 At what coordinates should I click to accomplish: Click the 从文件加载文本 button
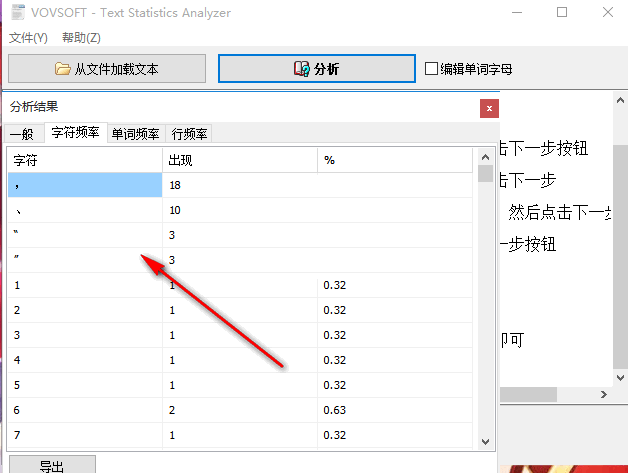[x=107, y=69]
